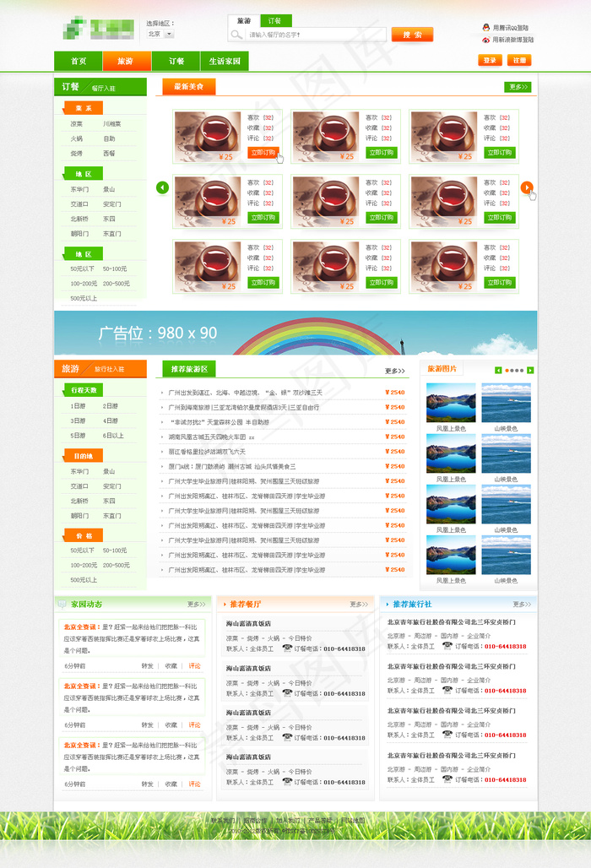
Task: Click the Sina Weibo login icon
Action: tap(485, 40)
